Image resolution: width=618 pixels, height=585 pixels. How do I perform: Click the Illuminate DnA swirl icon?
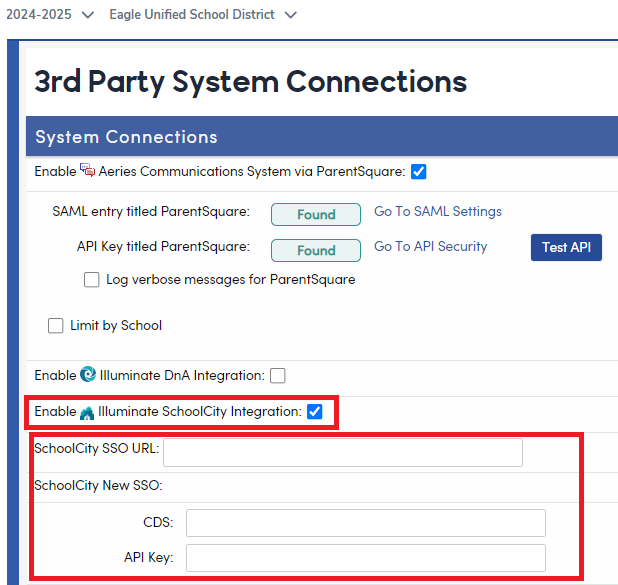click(x=88, y=374)
